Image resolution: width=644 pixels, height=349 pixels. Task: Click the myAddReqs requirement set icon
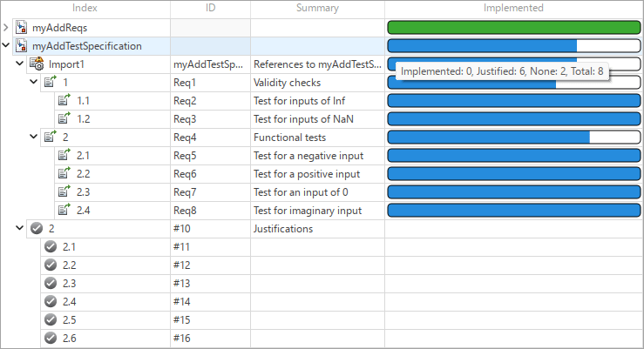pyautogui.click(x=23, y=28)
